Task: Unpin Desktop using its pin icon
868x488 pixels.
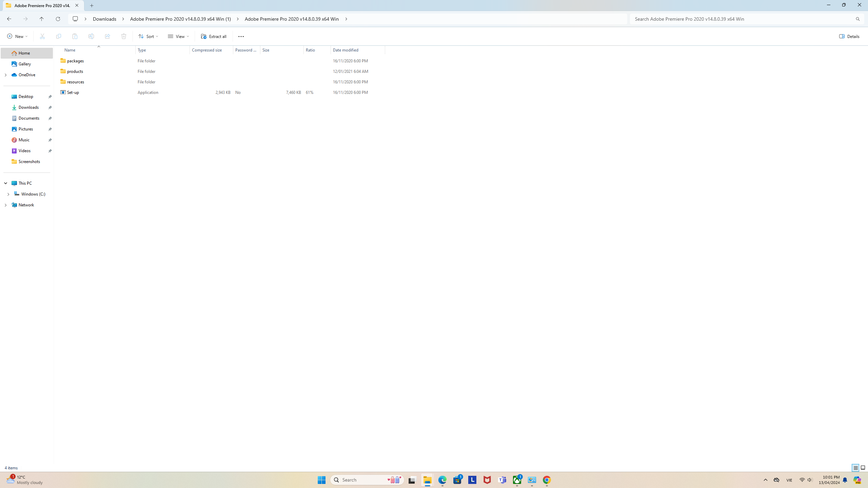Action: click(x=50, y=97)
